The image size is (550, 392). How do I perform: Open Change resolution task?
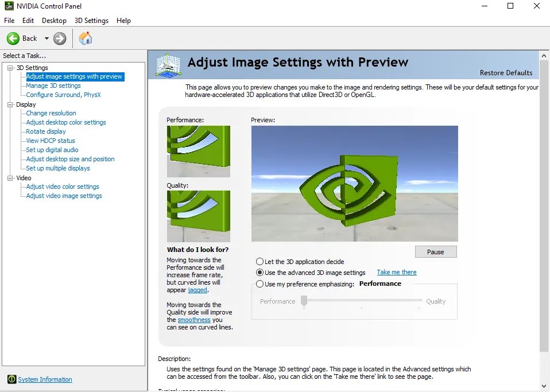pos(51,113)
